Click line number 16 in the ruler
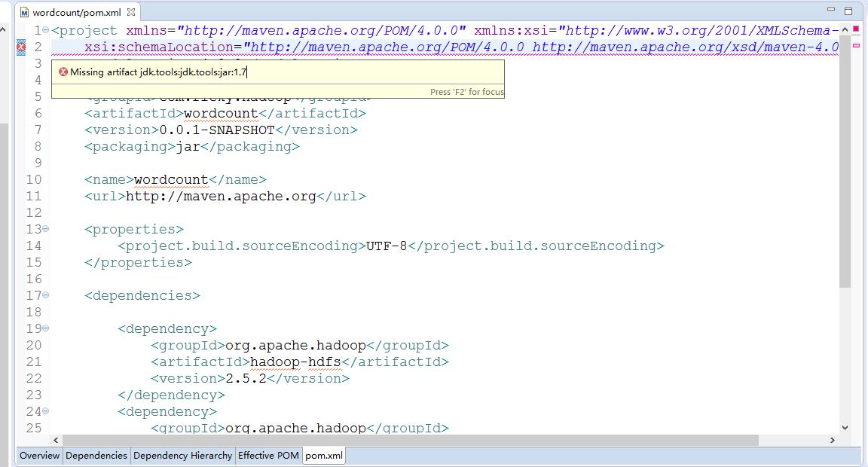 pos(34,279)
